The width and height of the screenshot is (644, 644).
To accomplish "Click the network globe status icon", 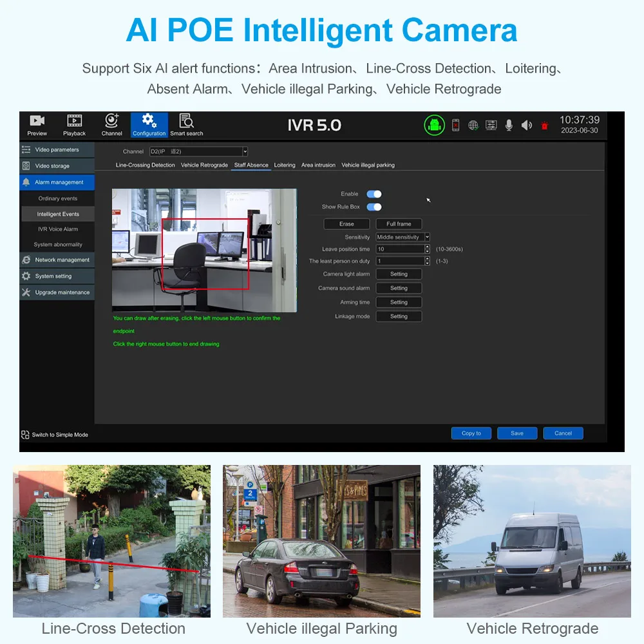I will [x=473, y=126].
